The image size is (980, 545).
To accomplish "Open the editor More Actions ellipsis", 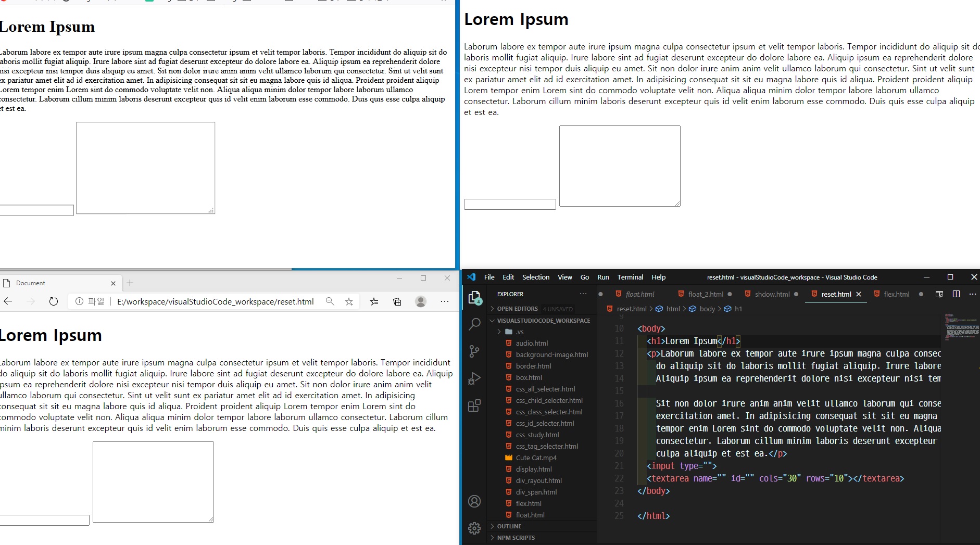I will pos(973,294).
